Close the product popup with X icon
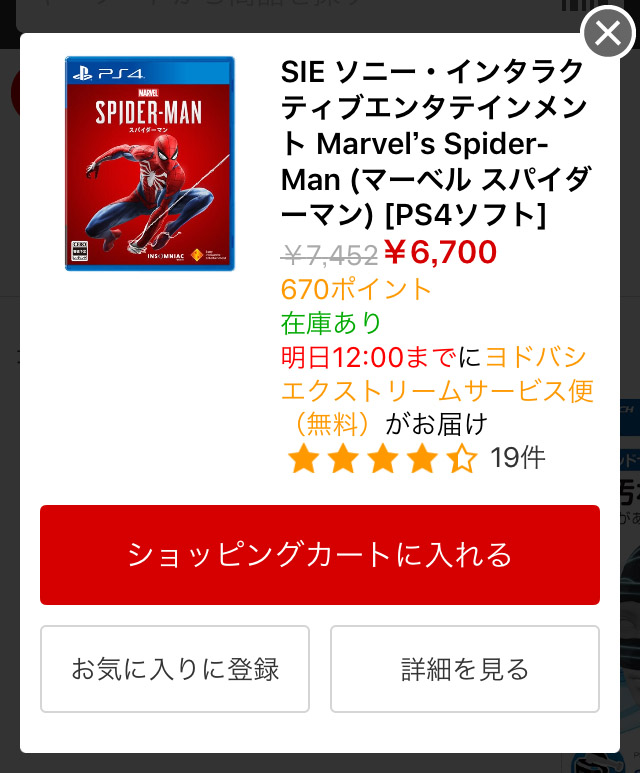The height and width of the screenshot is (773, 640). [x=608, y=33]
